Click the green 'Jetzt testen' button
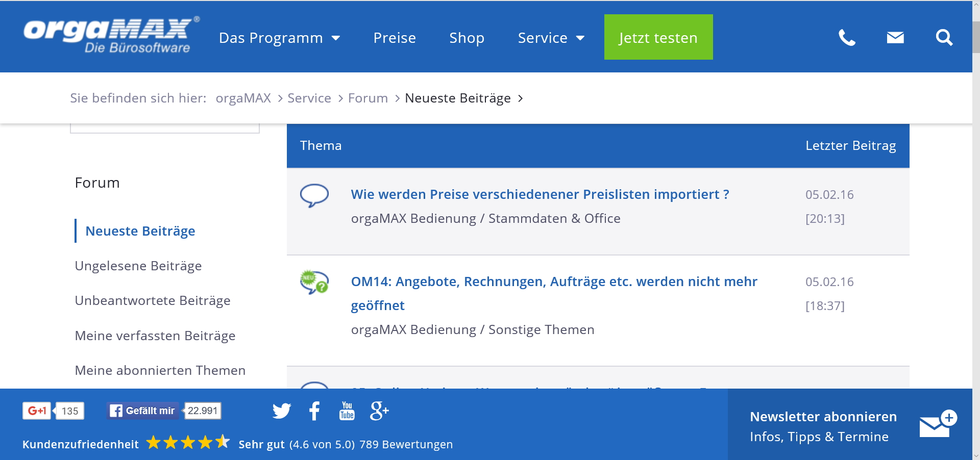 tap(658, 37)
